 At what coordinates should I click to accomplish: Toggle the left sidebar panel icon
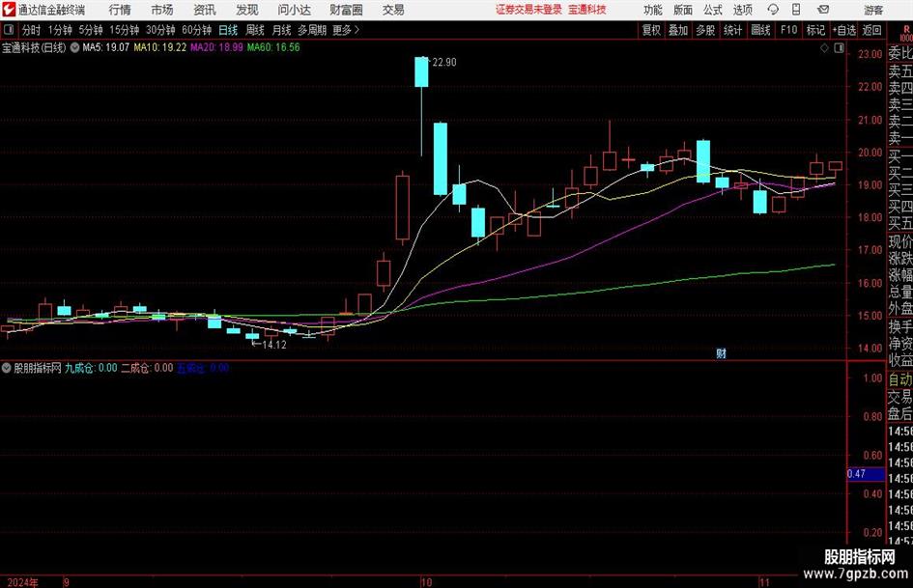tap(9, 30)
